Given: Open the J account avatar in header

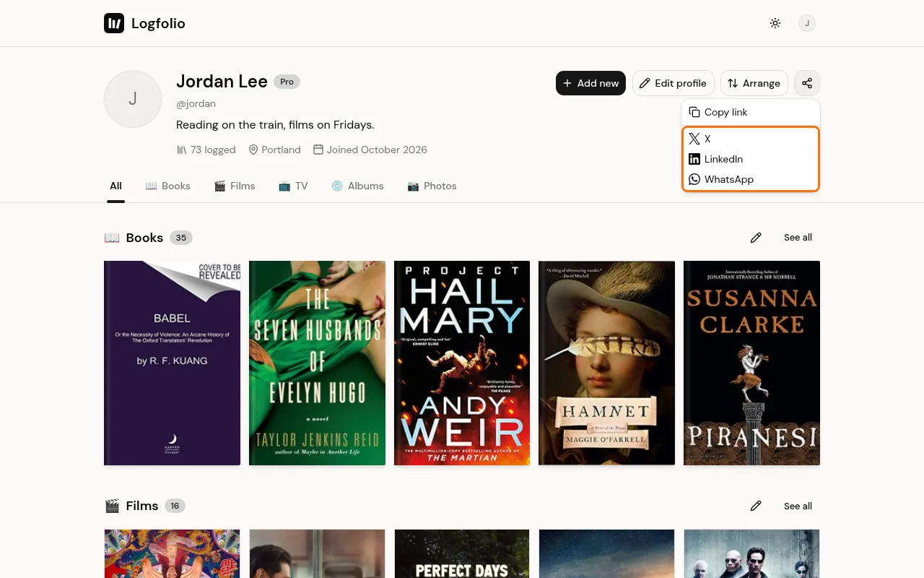Looking at the screenshot, I should coord(807,23).
